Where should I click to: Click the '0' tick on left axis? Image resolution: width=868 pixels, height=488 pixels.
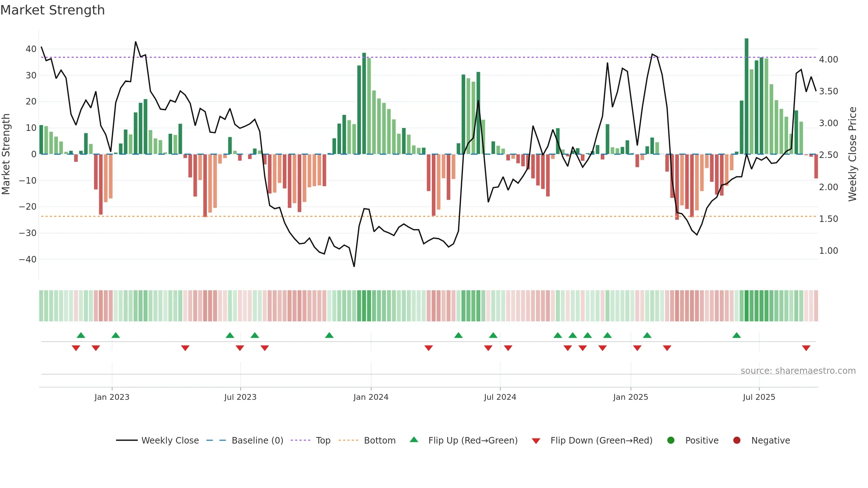point(34,154)
